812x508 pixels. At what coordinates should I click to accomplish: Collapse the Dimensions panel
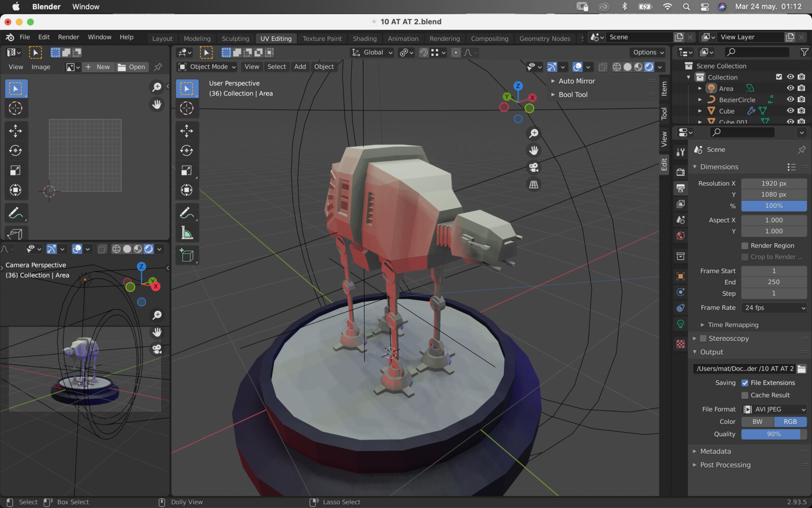point(695,167)
